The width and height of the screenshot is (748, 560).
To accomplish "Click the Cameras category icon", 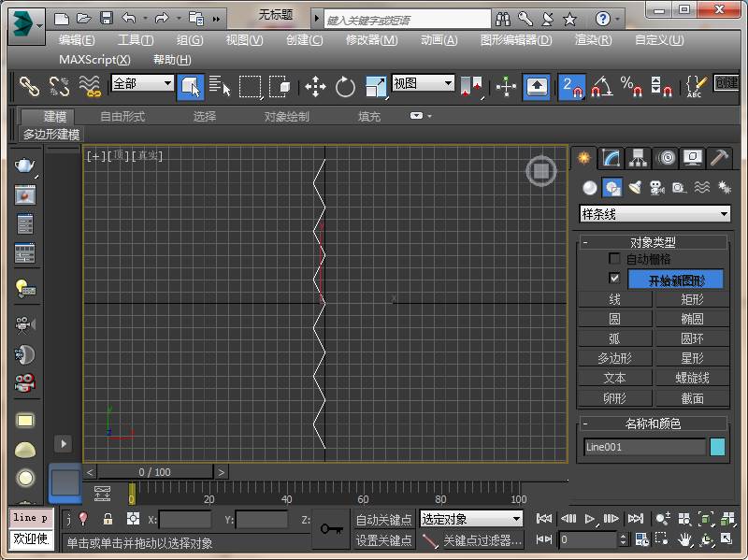I will click(x=657, y=188).
